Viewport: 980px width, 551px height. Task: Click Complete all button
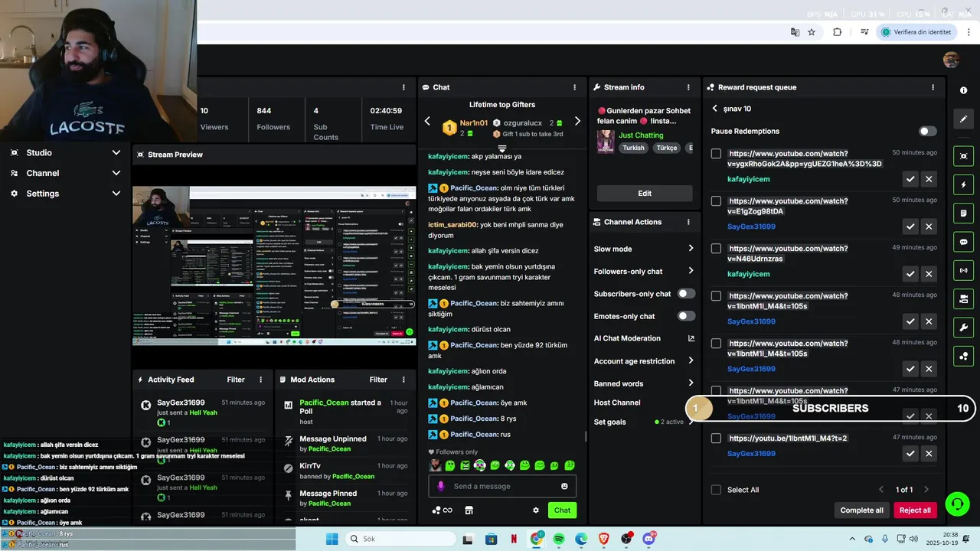pyautogui.click(x=861, y=510)
